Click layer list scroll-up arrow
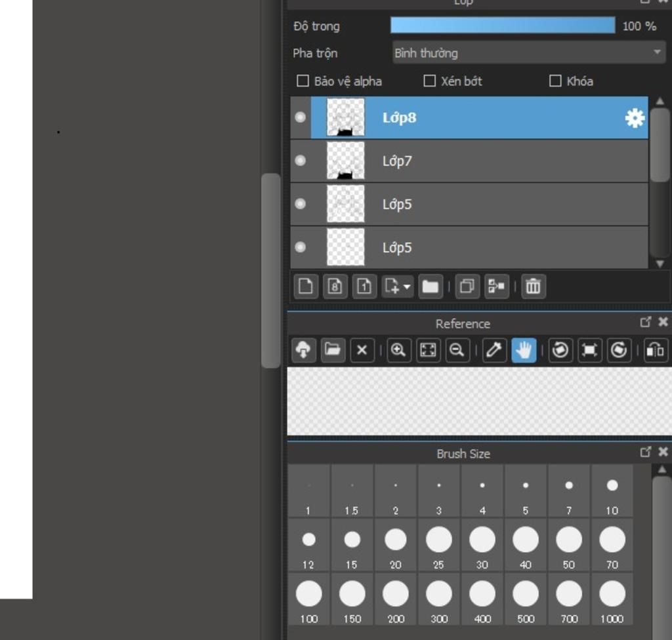This screenshot has width=672, height=640. (x=660, y=102)
